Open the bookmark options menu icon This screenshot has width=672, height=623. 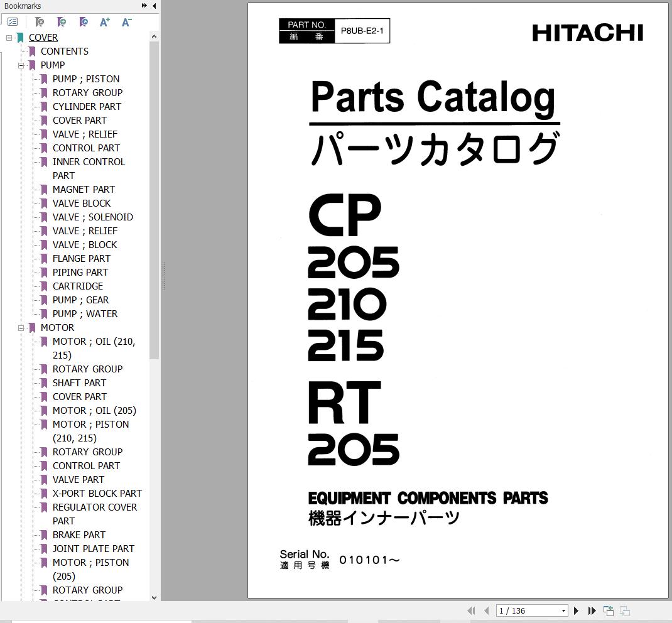13,21
